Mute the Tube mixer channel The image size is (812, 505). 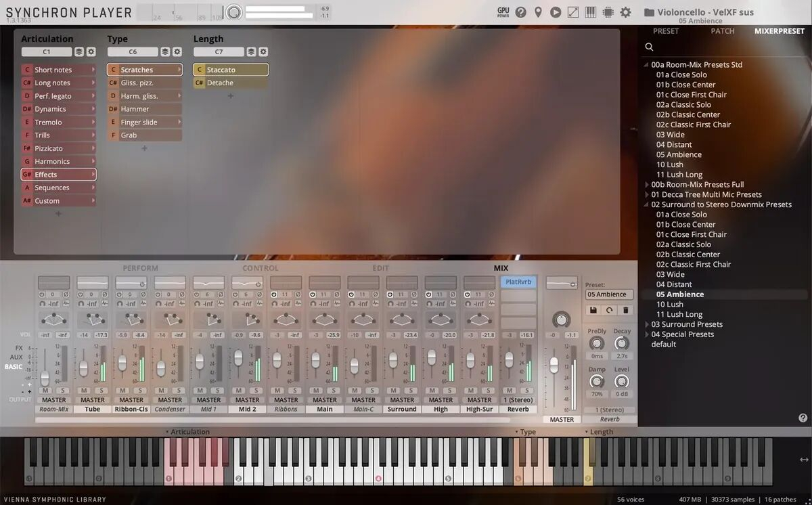[x=84, y=391]
